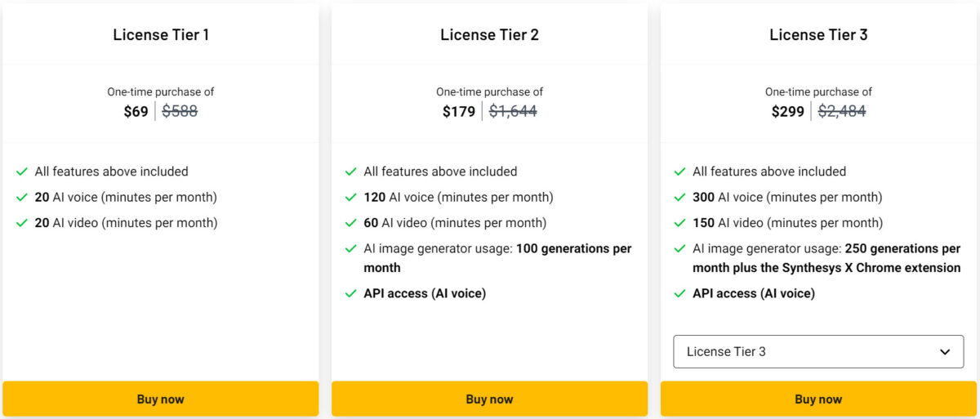Click checkmark beside 20 AI video minutes
This screenshot has height=419, width=980.
[x=22, y=223]
